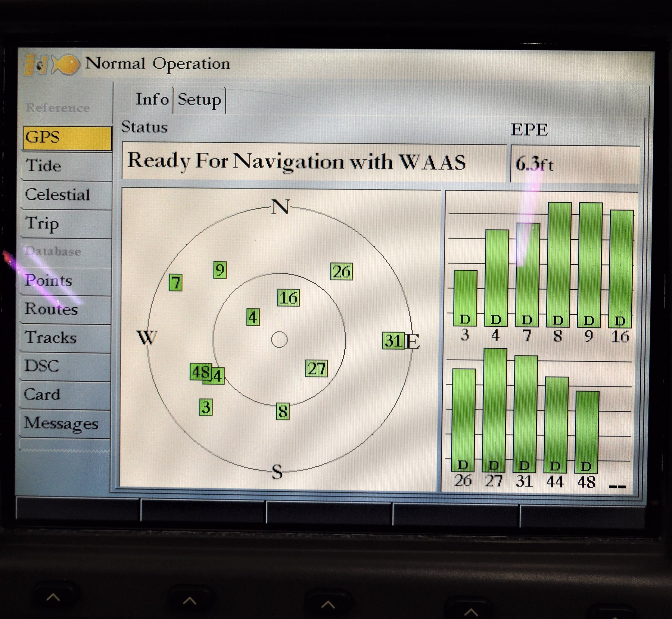Viewport: 672px width, 619px height.
Task: Click the orange fish icon in header
Action: click(66, 65)
